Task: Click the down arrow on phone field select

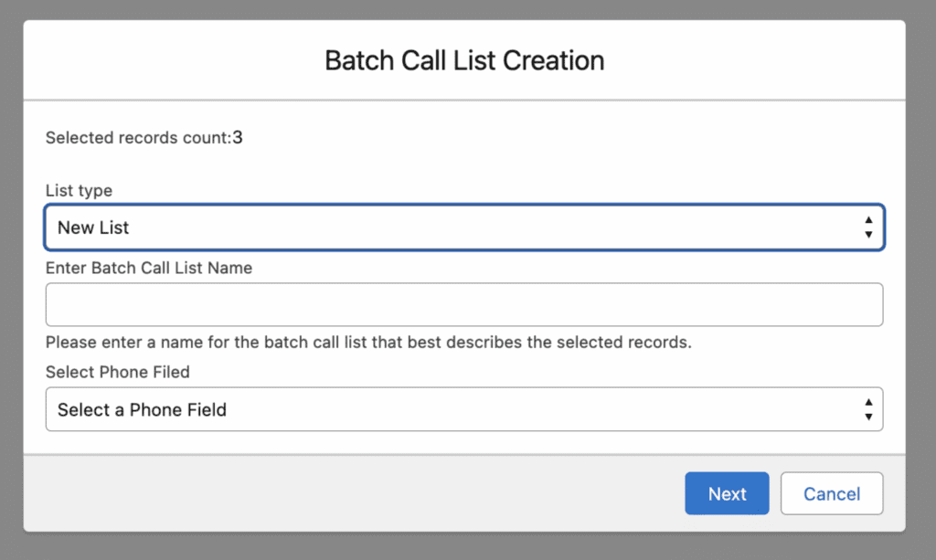Action: pos(867,417)
